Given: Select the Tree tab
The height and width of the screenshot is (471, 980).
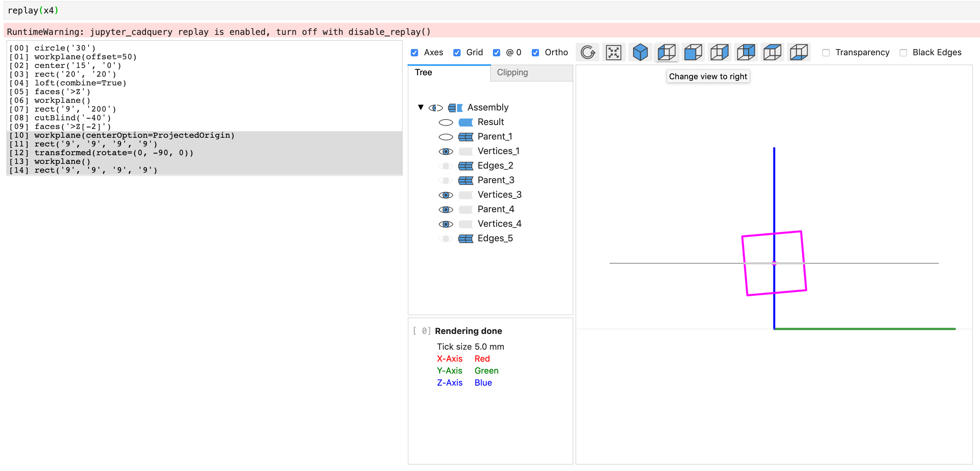Looking at the screenshot, I should coord(423,72).
